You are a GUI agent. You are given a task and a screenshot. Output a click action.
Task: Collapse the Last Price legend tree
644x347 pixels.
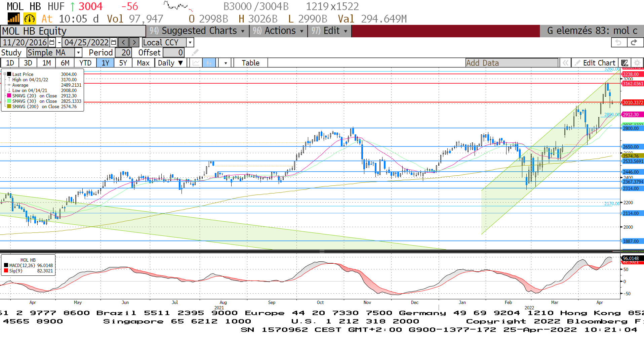coord(5,74)
